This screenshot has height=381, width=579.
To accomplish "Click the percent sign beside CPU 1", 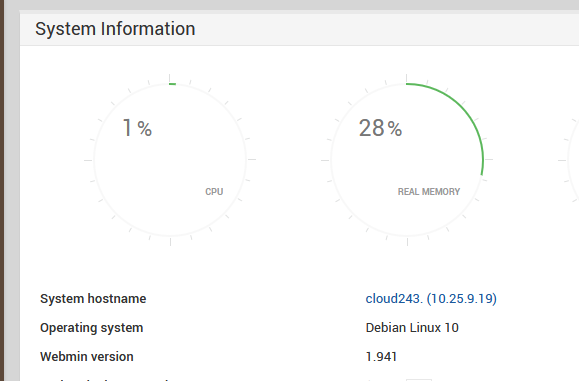I will pyautogui.click(x=144, y=129).
